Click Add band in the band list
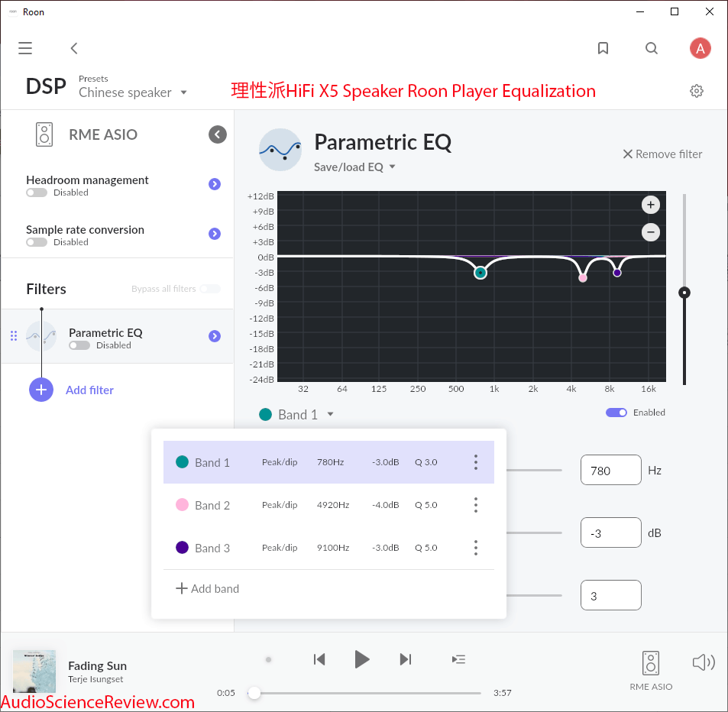This screenshot has height=712, width=728. pyautogui.click(x=208, y=588)
